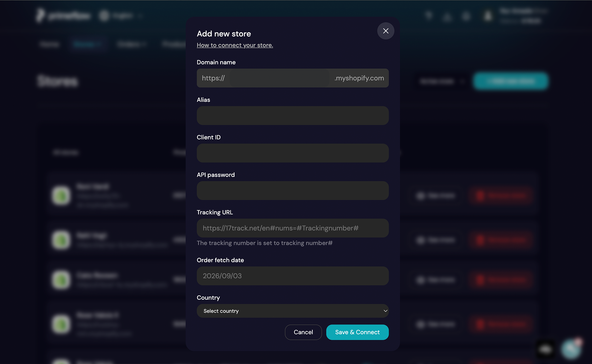The width and height of the screenshot is (592, 364).
Task: Open the chat widget bubble icon
Action: (x=571, y=349)
